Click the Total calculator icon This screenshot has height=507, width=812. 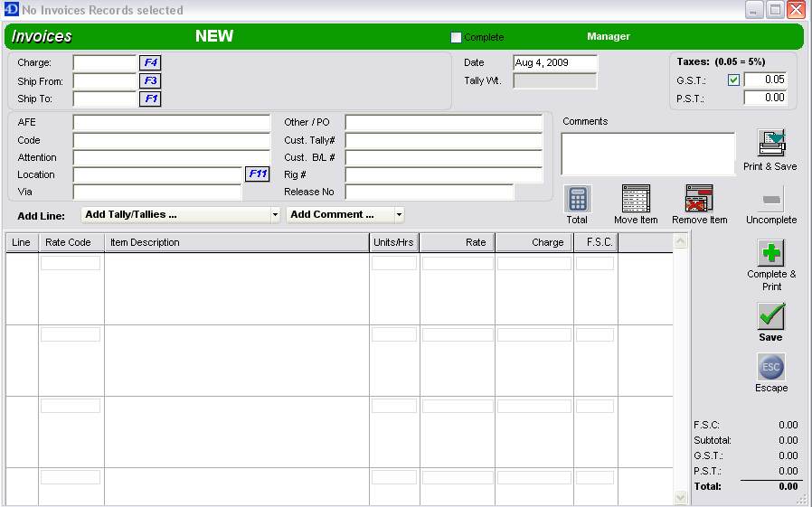pyautogui.click(x=577, y=199)
